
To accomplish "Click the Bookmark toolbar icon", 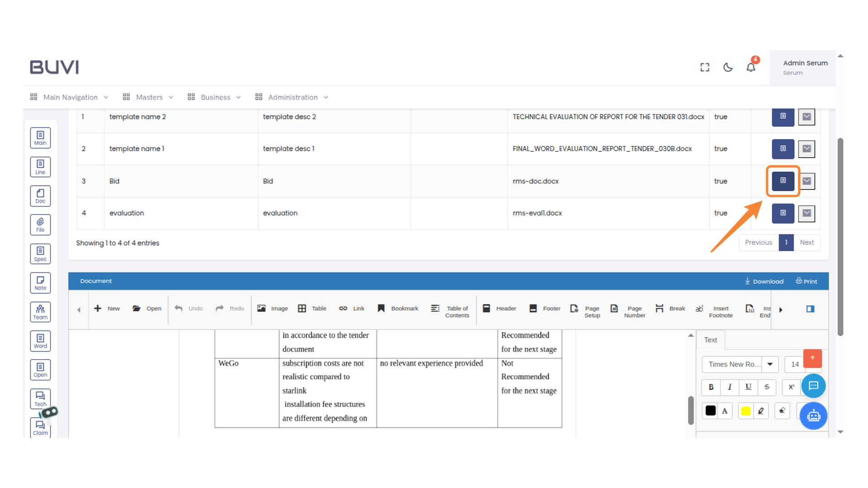I will (x=398, y=309).
